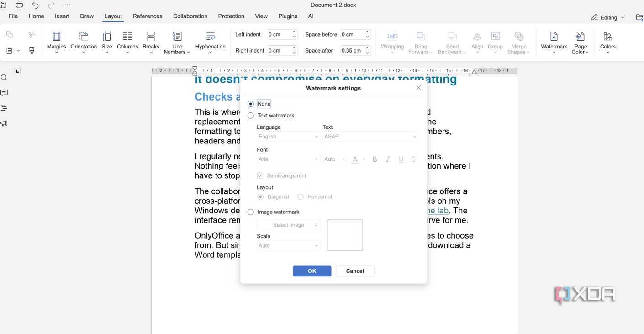Open the Select image dropdown

pyautogui.click(x=288, y=225)
